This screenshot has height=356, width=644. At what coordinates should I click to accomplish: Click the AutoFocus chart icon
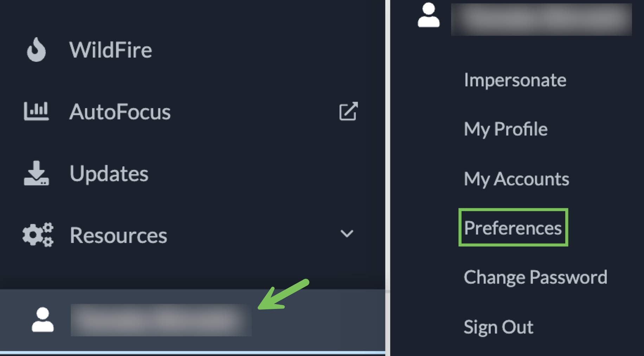tap(36, 111)
